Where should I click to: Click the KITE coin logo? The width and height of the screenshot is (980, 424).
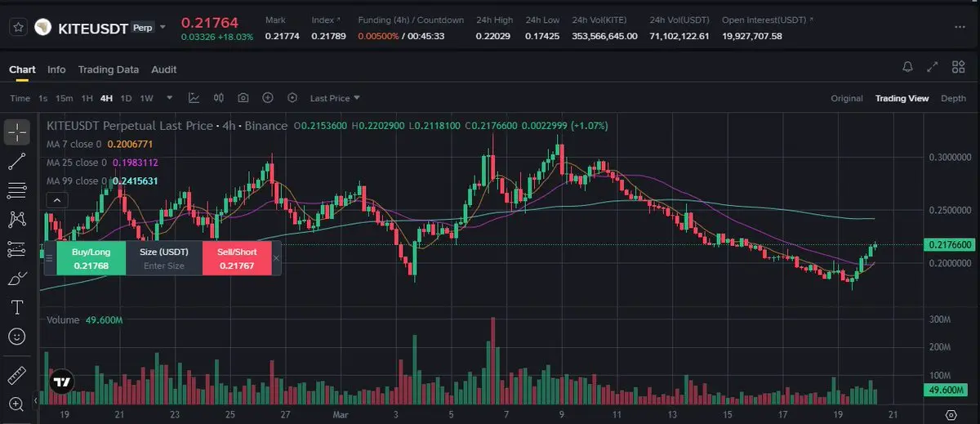(42, 28)
